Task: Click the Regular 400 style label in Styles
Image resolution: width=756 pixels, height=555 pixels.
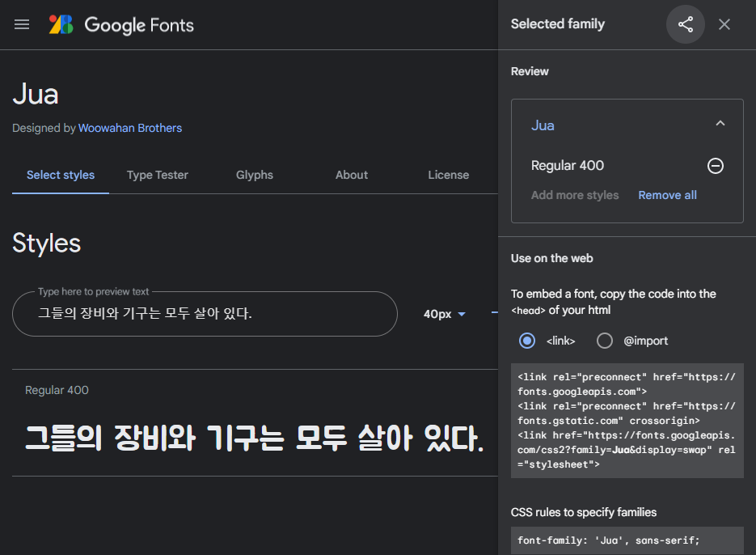Action: click(57, 390)
